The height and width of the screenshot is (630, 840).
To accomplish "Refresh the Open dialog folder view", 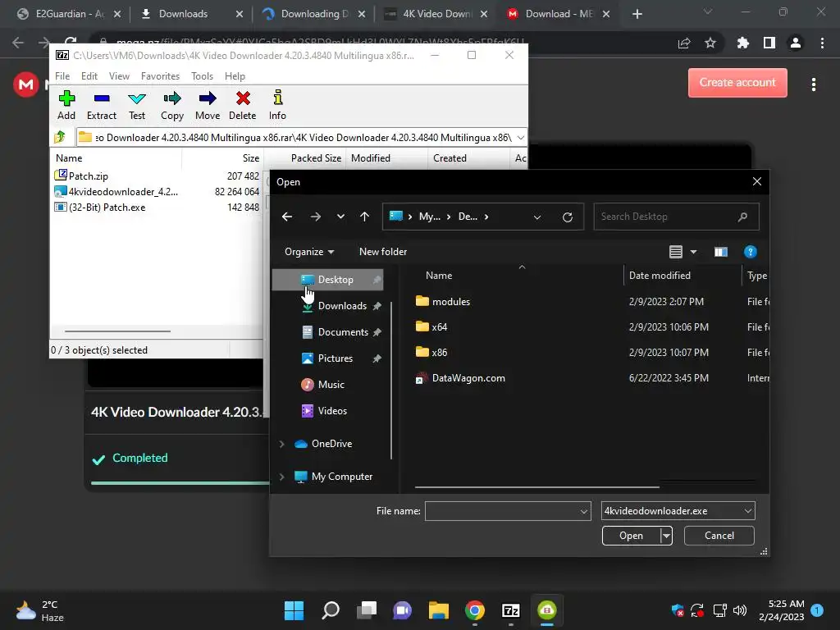I will pyautogui.click(x=568, y=217).
